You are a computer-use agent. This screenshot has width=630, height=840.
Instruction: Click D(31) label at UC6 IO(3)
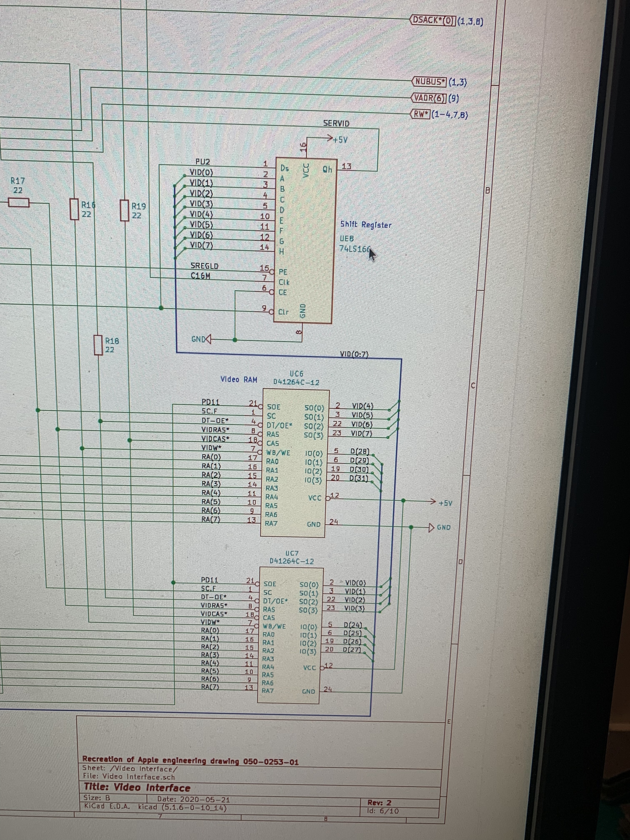point(359,479)
